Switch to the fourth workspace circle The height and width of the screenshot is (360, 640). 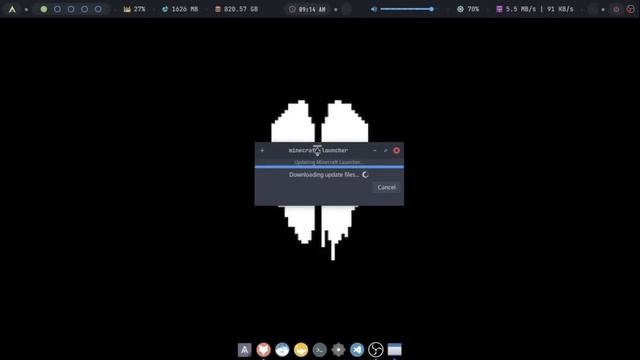[84, 9]
